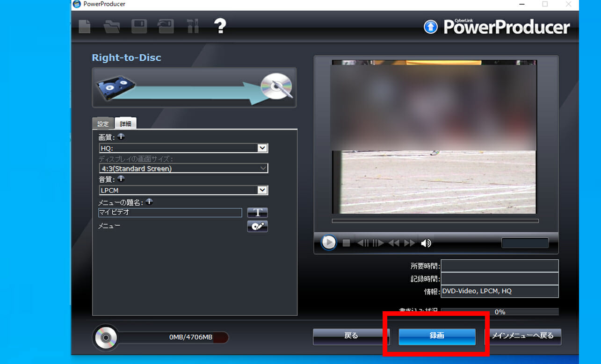Open the disc menu customize icon
Image resolution: width=601 pixels, height=364 pixels.
pos(257,226)
